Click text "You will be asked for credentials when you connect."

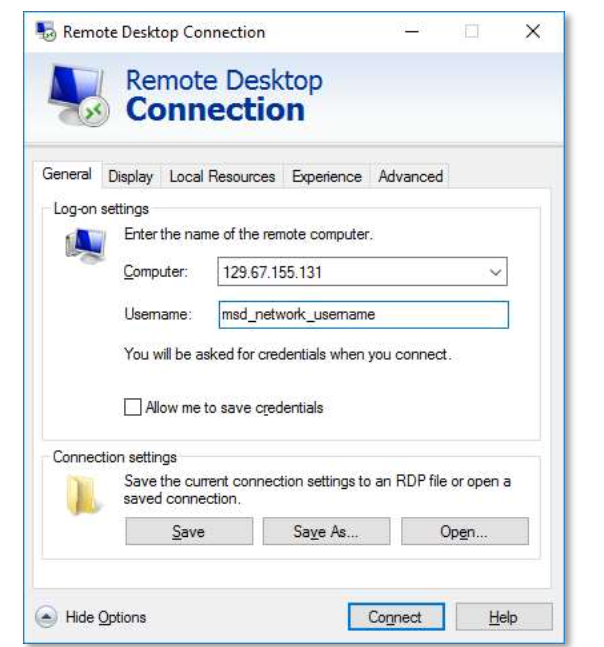[288, 354]
